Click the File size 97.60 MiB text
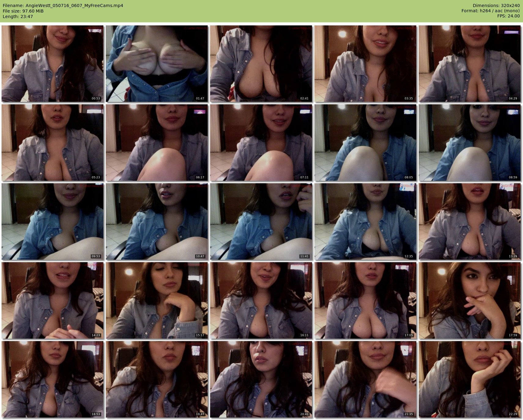523x420 pixels. click(x=23, y=11)
